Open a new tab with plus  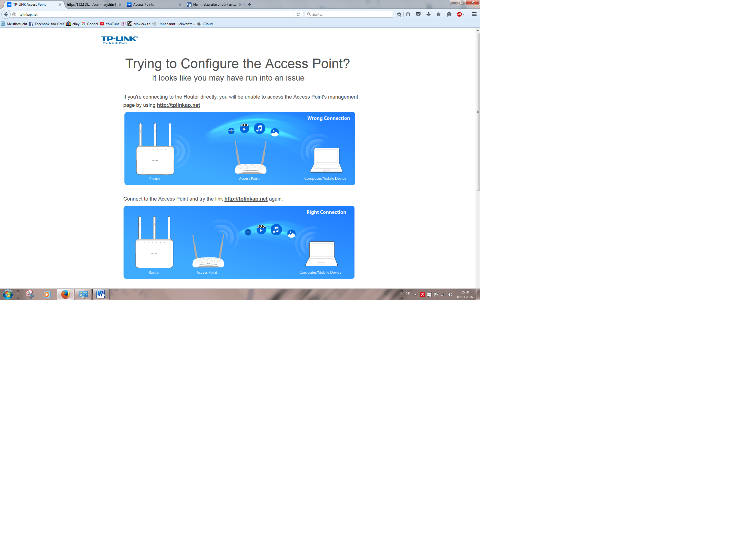(x=250, y=5)
